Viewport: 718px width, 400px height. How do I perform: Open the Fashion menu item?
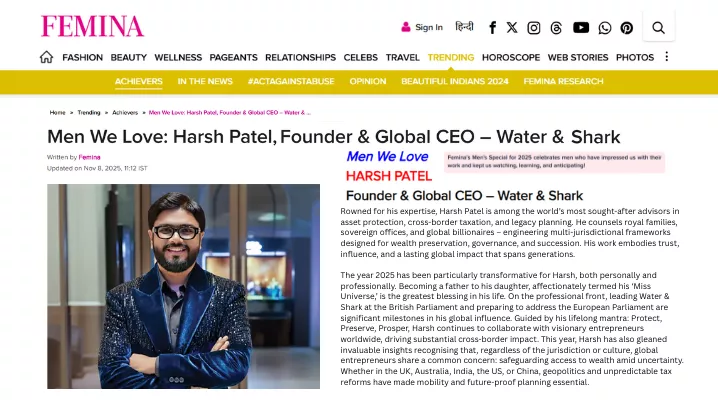(x=82, y=58)
